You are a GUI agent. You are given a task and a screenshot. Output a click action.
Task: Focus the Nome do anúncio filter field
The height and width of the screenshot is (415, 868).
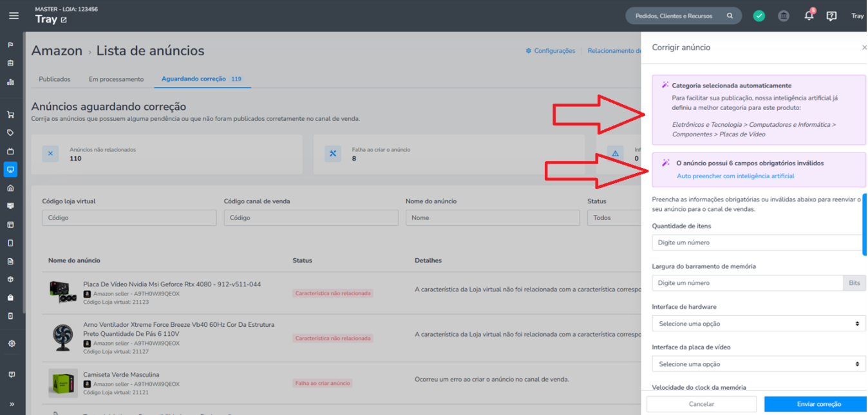(493, 217)
